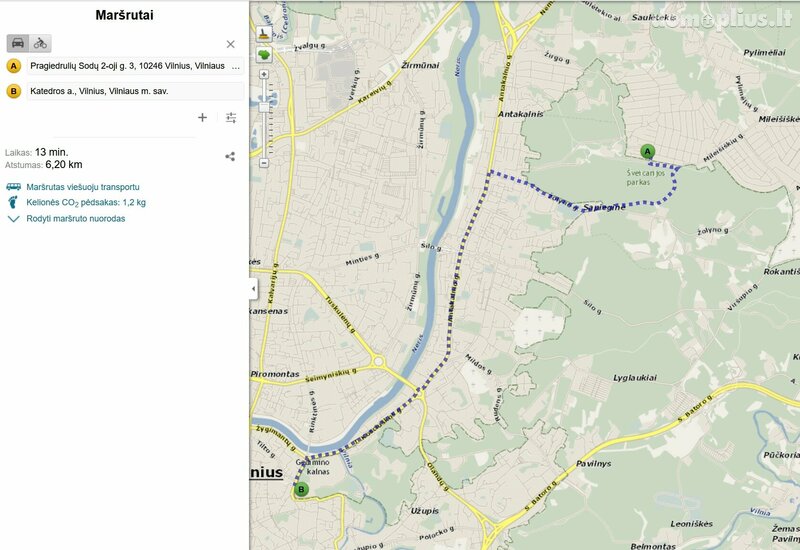
Task: Click the ellipsis next to start address
Action: [236, 66]
